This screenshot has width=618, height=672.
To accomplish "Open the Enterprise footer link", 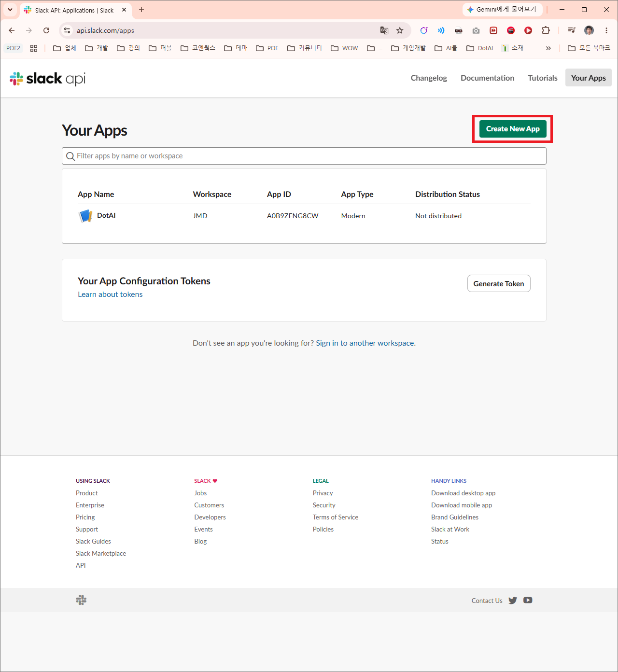I will point(90,505).
